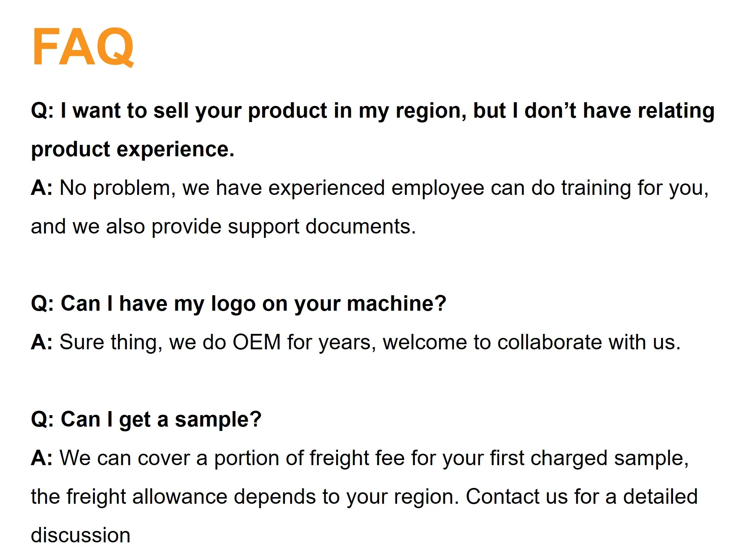The height and width of the screenshot is (560, 734).
Task: Click the orange FAQ heading
Action: 83,47
